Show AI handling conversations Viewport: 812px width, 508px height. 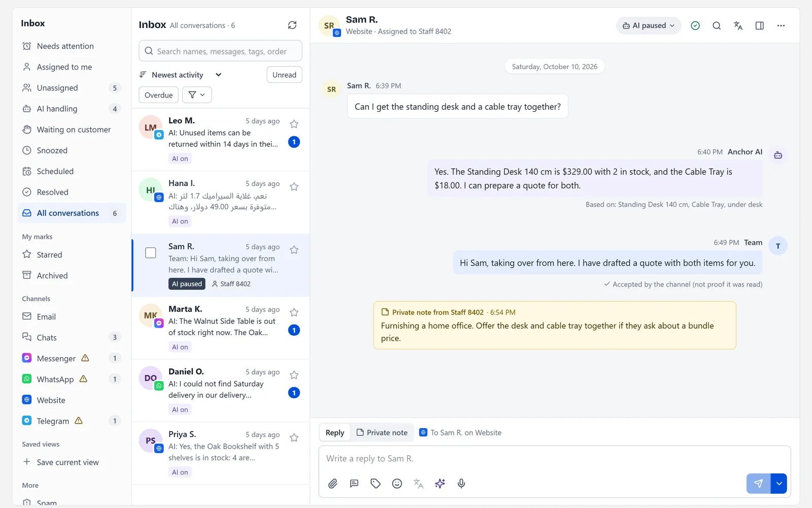72,109
